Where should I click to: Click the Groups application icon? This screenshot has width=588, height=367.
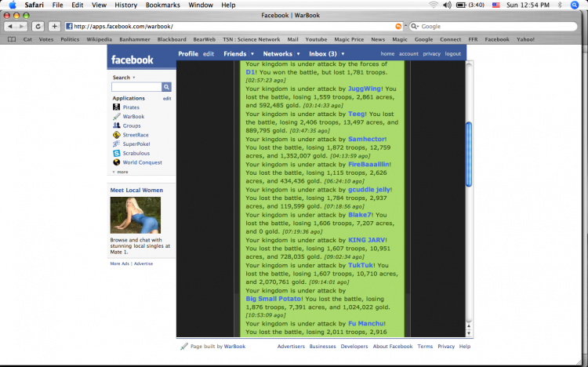click(117, 125)
